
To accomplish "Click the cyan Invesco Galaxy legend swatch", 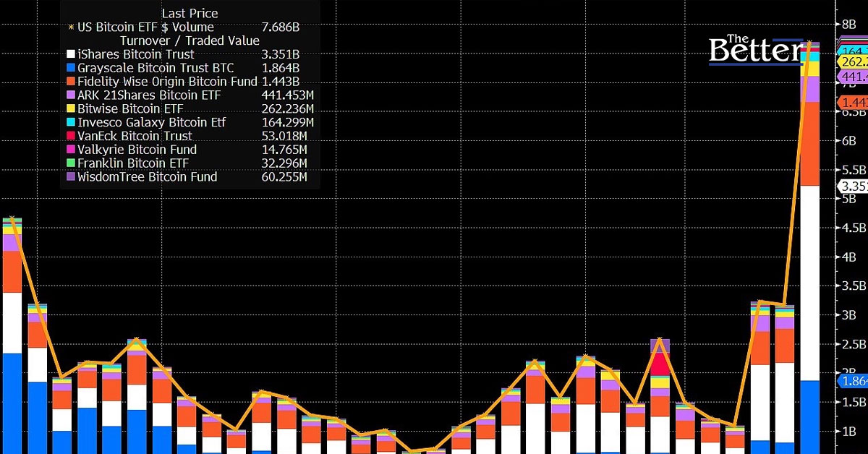I will (70, 123).
